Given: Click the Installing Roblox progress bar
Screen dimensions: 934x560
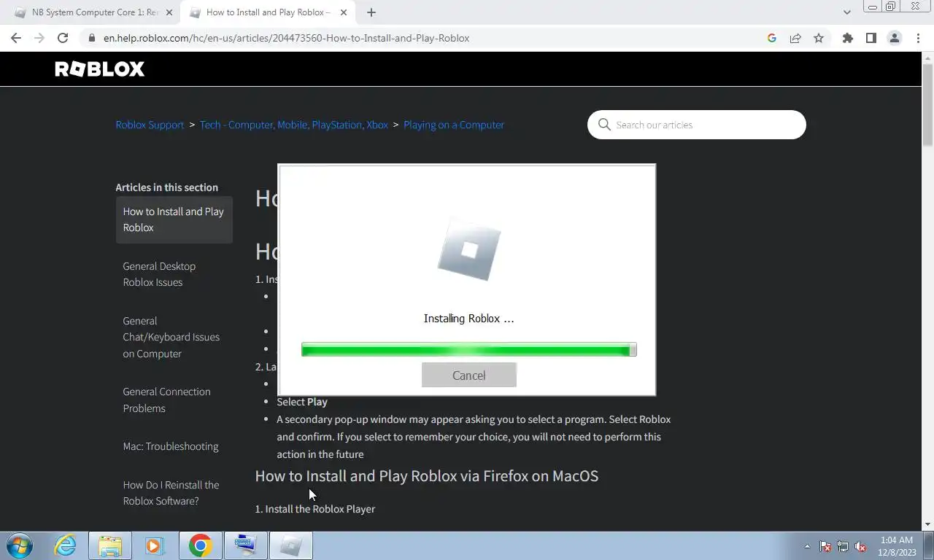Looking at the screenshot, I should coord(468,350).
